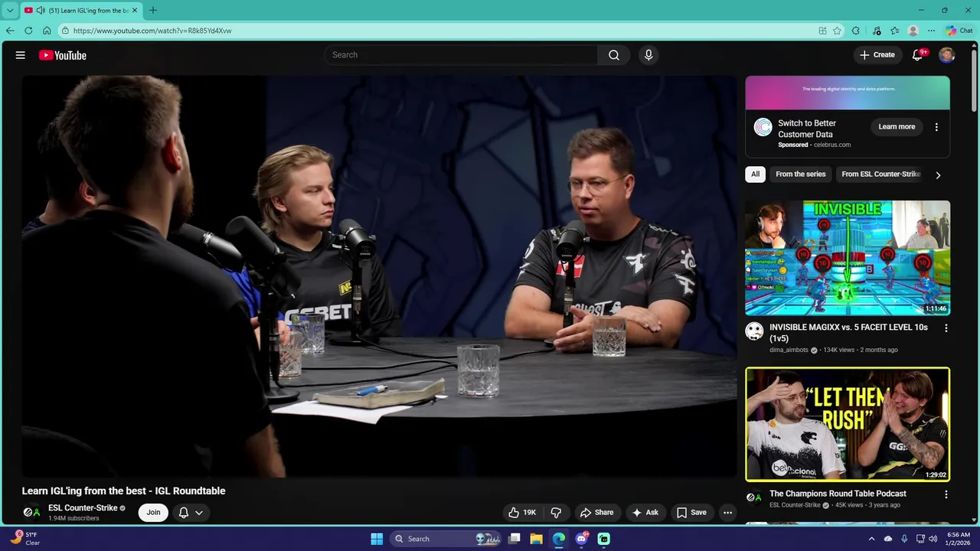Open options for INVISIBLE MAGIXX video
Viewport: 980px width, 551px height.
(x=946, y=328)
